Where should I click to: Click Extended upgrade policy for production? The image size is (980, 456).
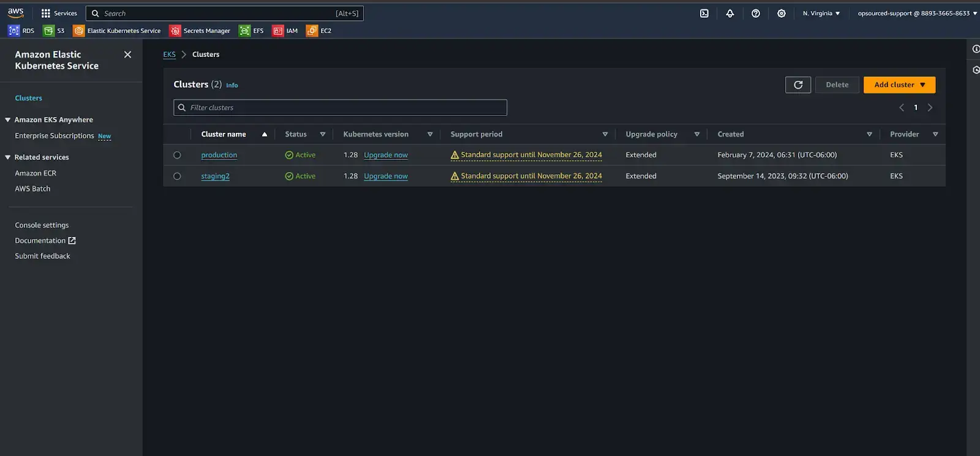(641, 155)
